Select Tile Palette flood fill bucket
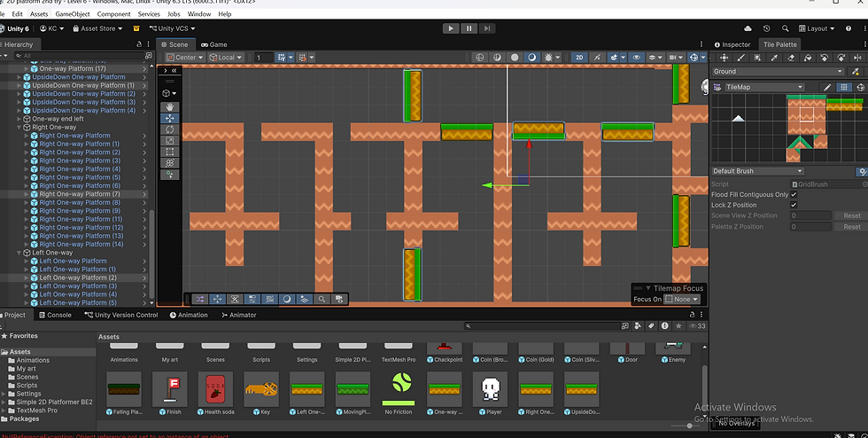868x438 pixels. [x=808, y=58]
